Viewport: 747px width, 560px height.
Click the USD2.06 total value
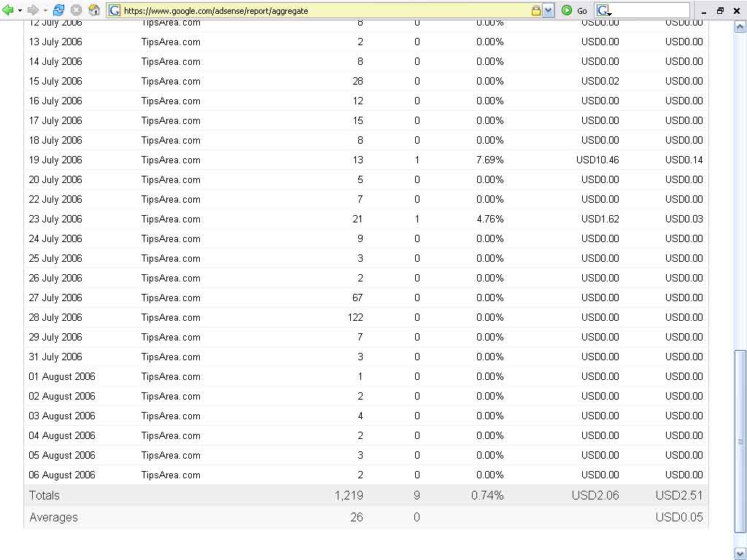595,496
